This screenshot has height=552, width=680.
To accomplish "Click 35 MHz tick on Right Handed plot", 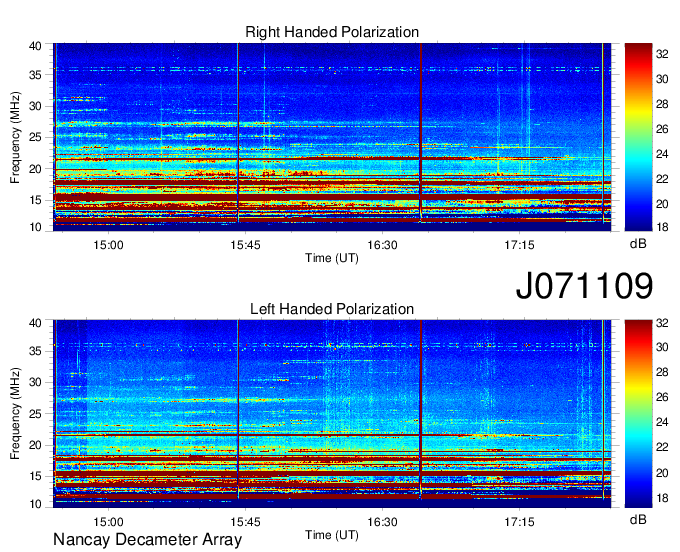I will click(35, 75).
